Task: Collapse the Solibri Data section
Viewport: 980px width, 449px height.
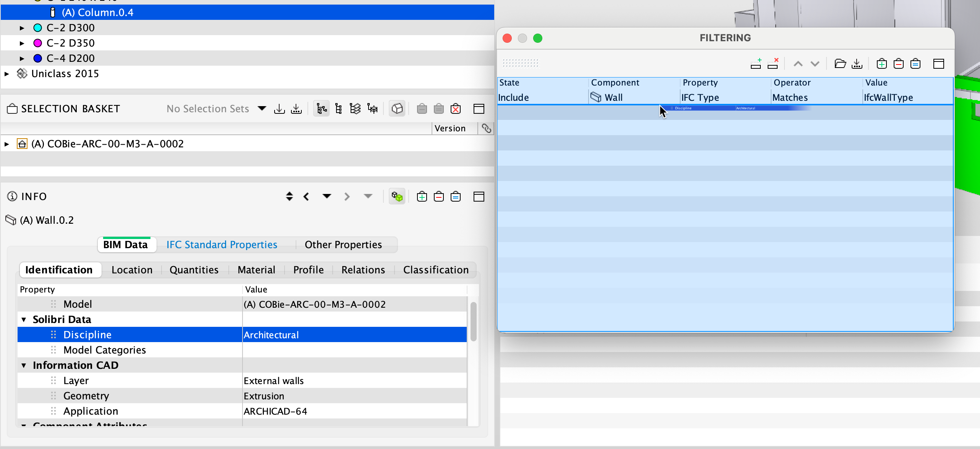Action: [24, 319]
